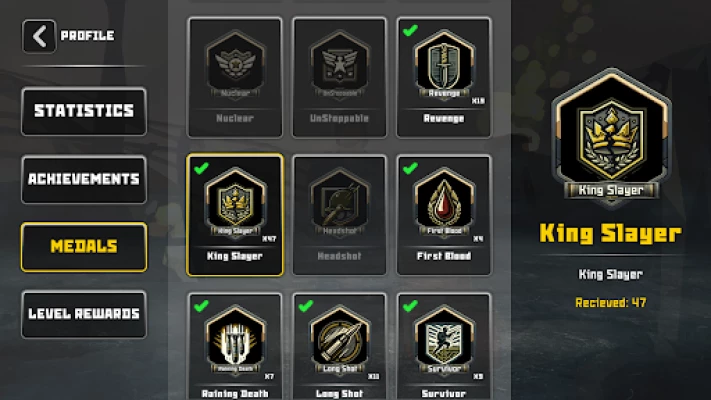This screenshot has height=400, width=711.
Task: Click the large King Slayer badge preview
Action: pos(611,138)
